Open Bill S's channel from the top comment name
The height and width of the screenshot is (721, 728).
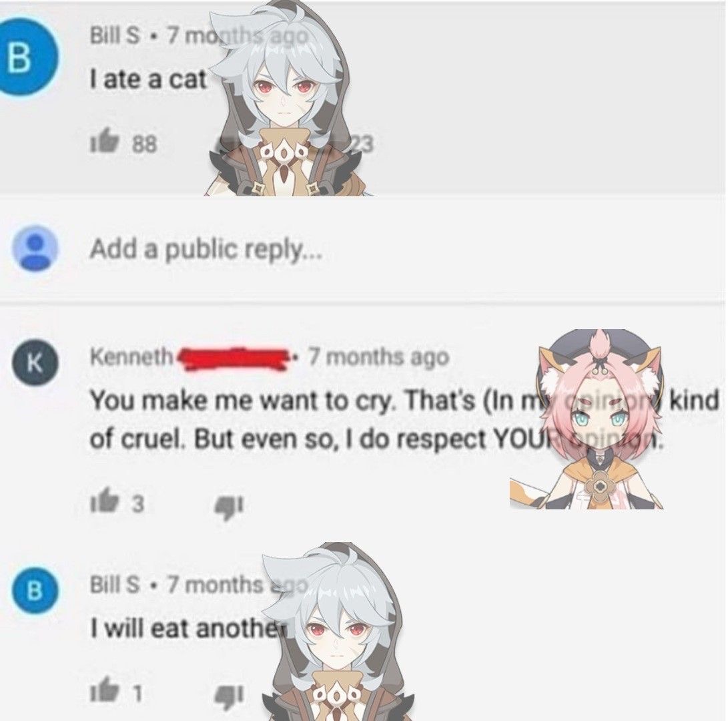point(114,36)
